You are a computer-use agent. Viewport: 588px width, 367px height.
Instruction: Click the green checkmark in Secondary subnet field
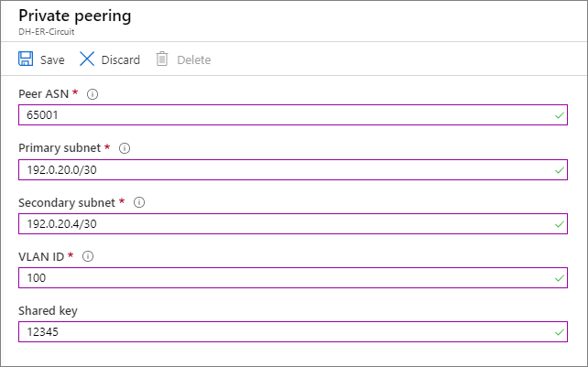559,223
